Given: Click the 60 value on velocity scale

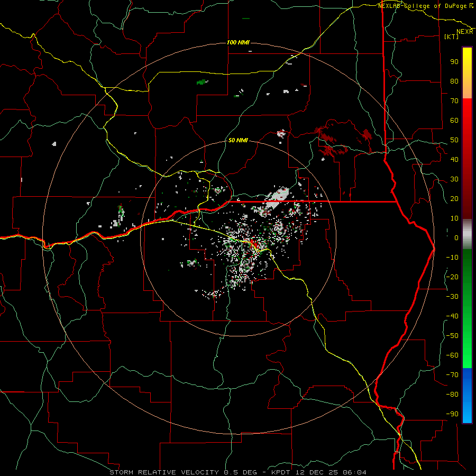Looking at the screenshot, I should (x=454, y=121).
